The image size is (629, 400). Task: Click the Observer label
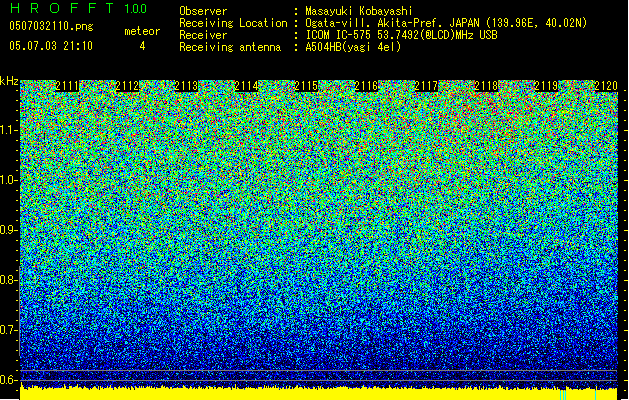[203, 11]
